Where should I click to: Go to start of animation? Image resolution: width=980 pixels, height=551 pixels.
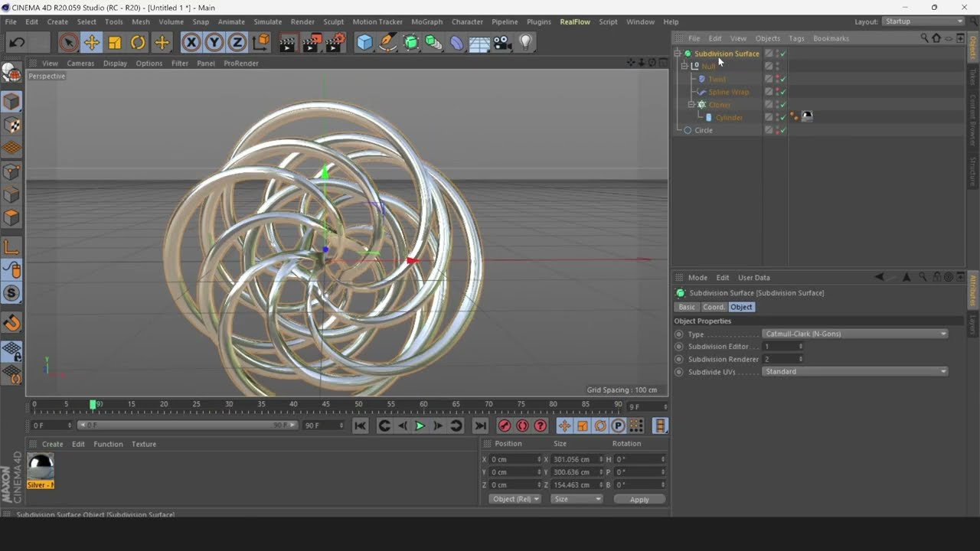click(x=360, y=425)
